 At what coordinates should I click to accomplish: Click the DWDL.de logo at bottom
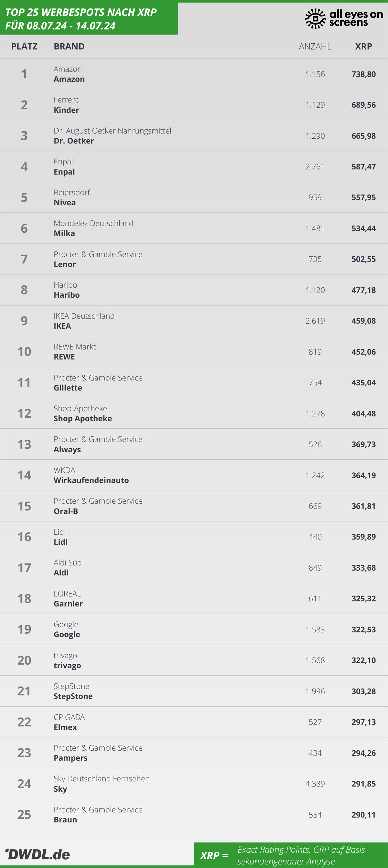coord(38,854)
